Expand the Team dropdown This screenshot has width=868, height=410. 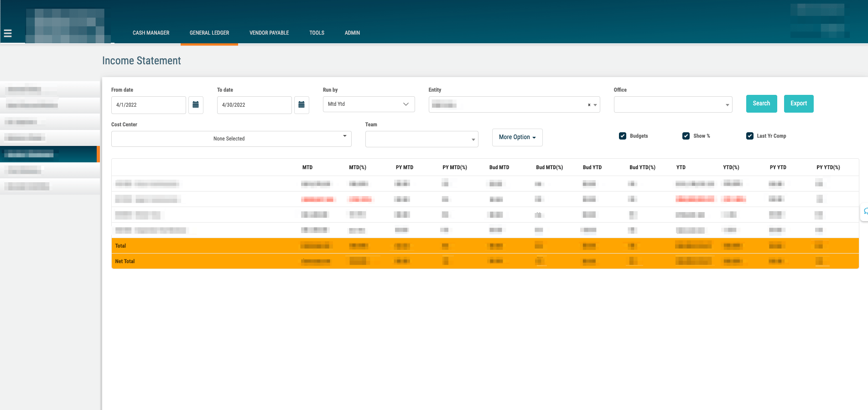point(421,139)
